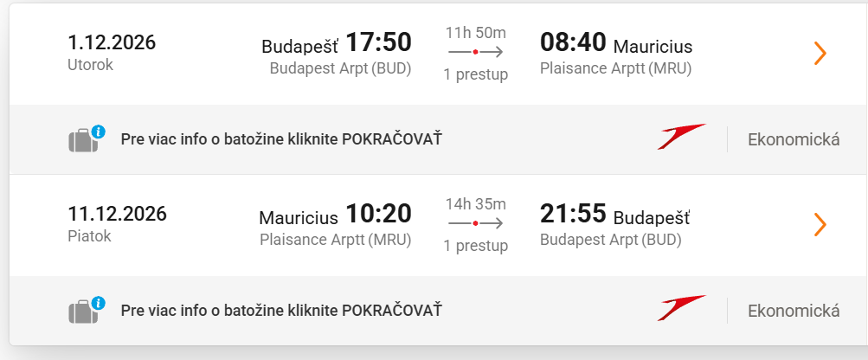Click luggage icon under the Mauricius departure flight
This screenshot has height=360, width=868.
coord(80,312)
